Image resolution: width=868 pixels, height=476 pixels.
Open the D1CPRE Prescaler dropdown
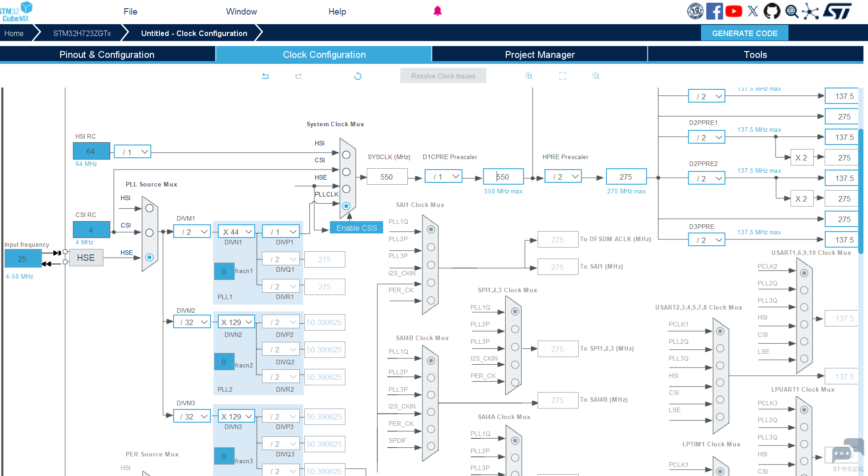pyautogui.click(x=443, y=176)
